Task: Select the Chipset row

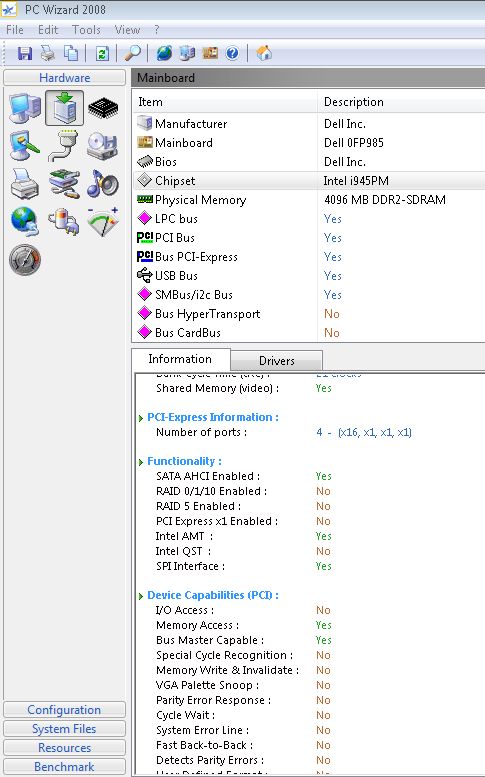Action: (309, 180)
